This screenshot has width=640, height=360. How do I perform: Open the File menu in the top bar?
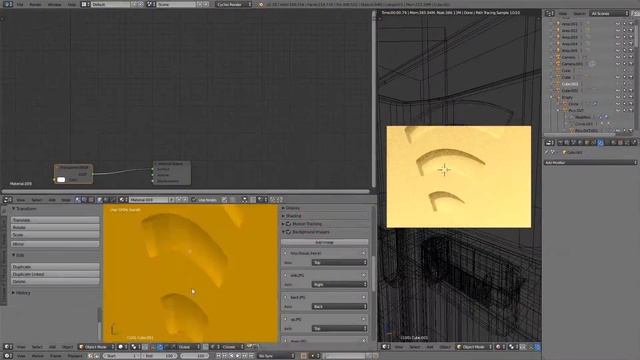[20, 4]
